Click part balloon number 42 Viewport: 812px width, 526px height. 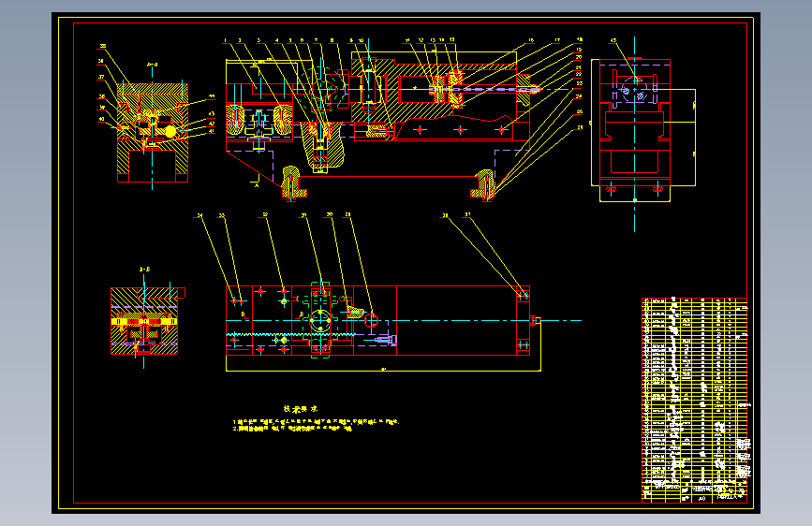pyautogui.click(x=212, y=124)
